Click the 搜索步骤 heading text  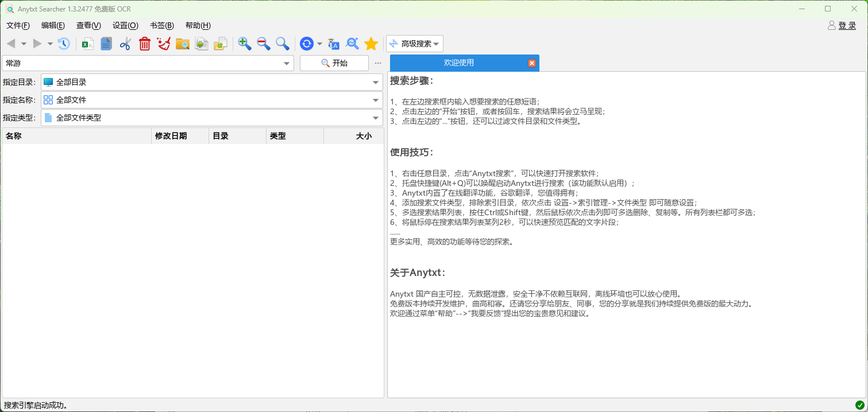(411, 80)
